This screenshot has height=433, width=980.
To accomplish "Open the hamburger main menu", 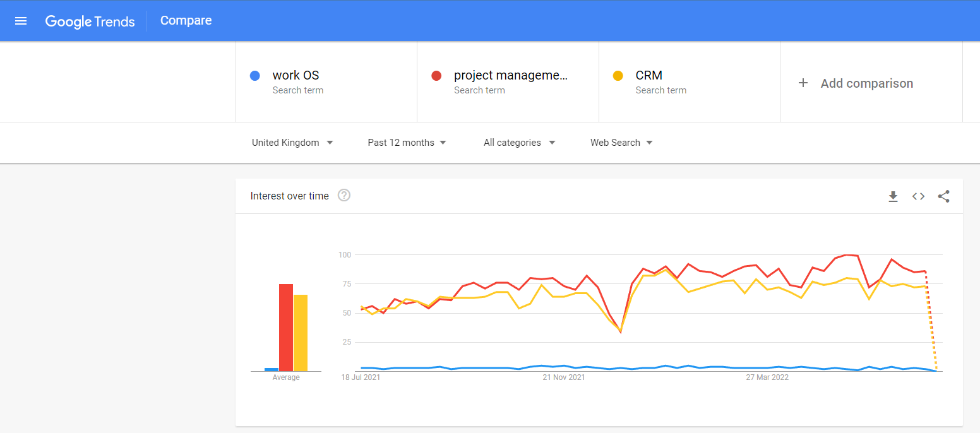I will coord(21,21).
